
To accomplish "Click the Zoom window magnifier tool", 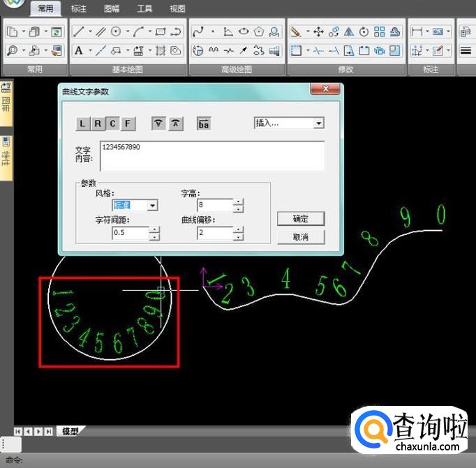I will point(13,51).
